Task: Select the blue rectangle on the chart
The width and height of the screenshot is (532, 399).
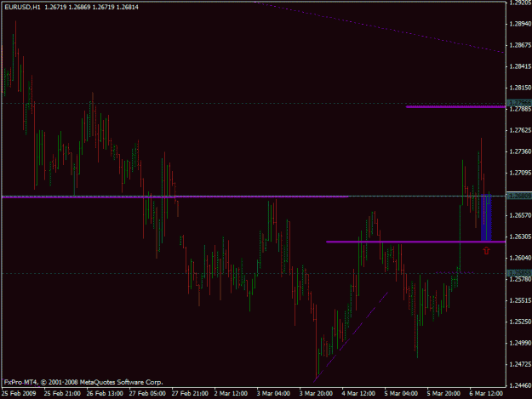Action: pyautogui.click(x=486, y=217)
